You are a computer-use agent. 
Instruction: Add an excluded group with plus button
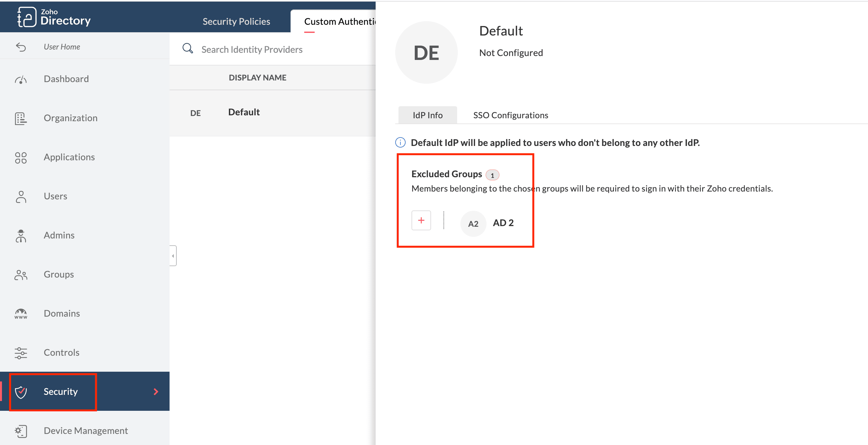click(x=421, y=221)
